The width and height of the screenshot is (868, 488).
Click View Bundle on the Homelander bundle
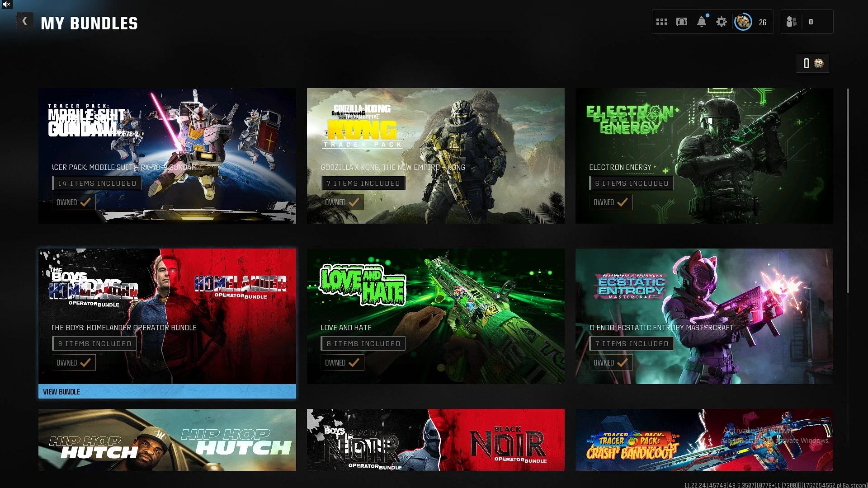click(167, 392)
